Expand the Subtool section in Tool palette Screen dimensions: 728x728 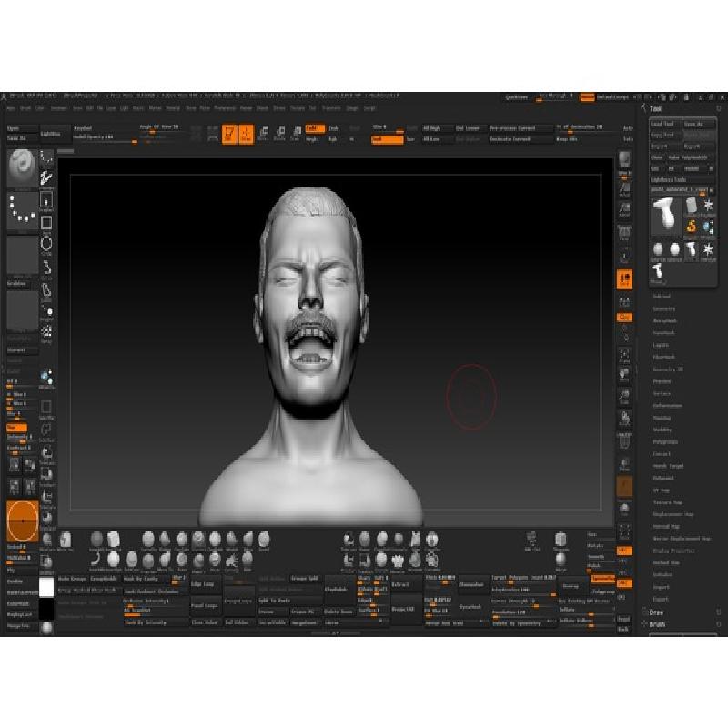click(x=662, y=297)
